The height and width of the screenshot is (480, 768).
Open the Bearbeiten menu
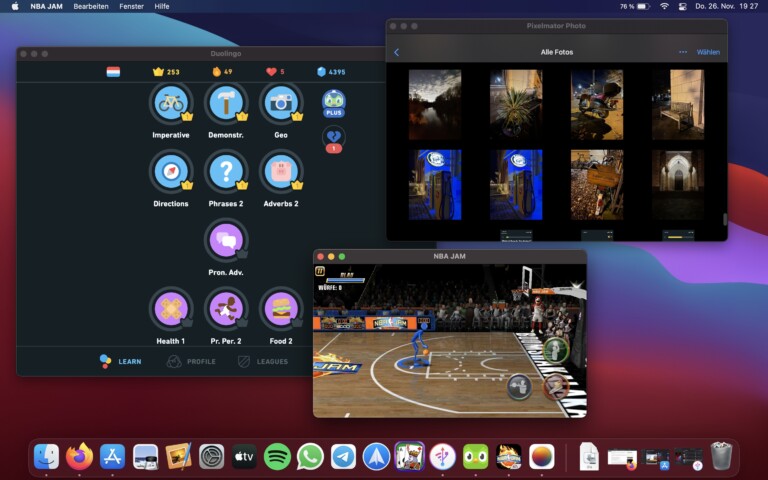tap(91, 6)
